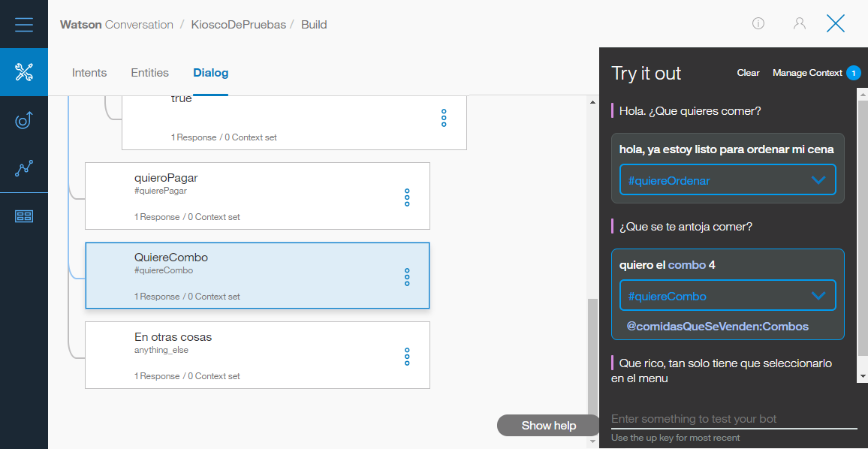
Task: Open options menu for QuiereCombo node
Action: coord(407,277)
